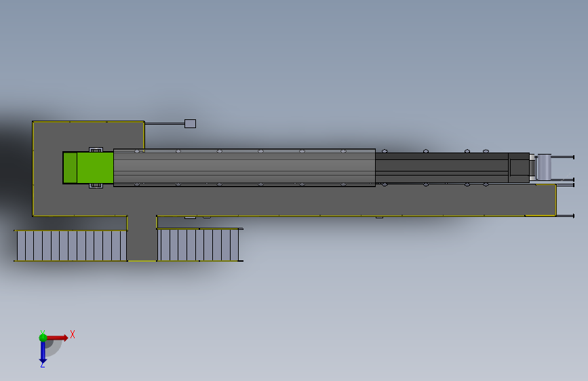Select the long light-gray conveyor cover

coord(245,167)
